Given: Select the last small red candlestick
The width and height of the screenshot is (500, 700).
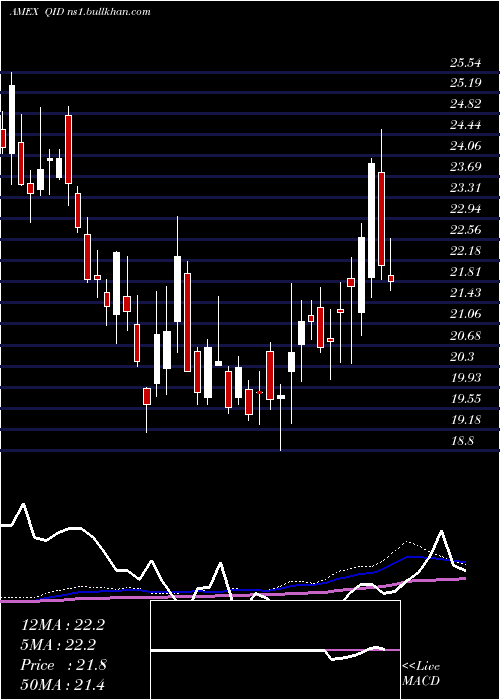Looking at the screenshot, I should [x=391, y=278].
